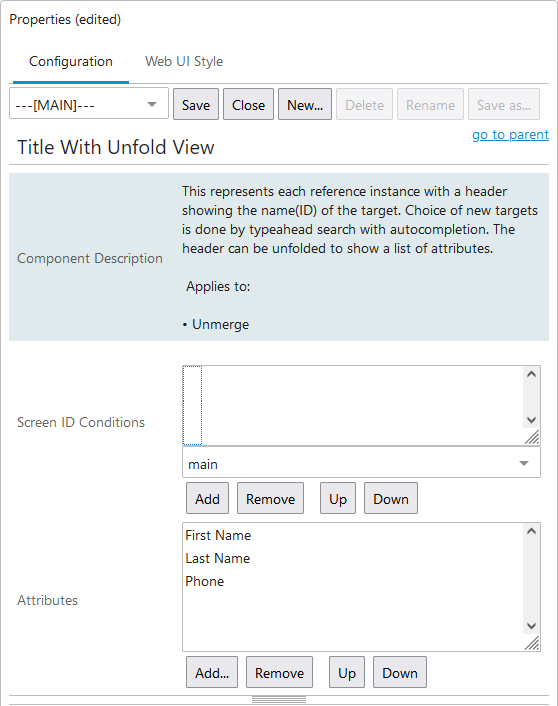The width and height of the screenshot is (558, 706).
Task: Move attribute Down in the list
Action: [400, 672]
